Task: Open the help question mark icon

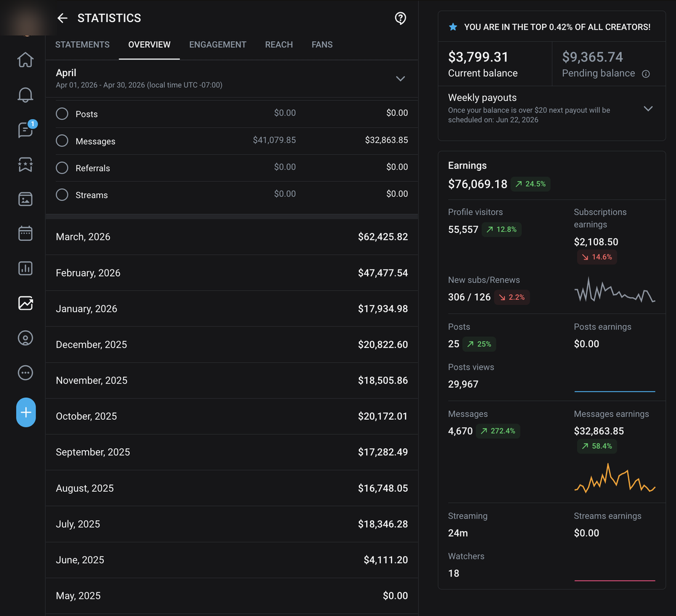Action: coord(400,18)
